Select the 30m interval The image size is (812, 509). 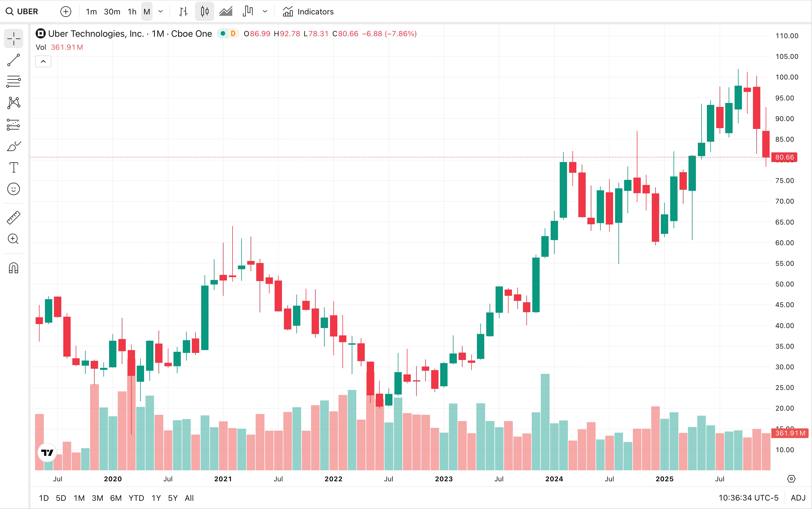point(112,12)
